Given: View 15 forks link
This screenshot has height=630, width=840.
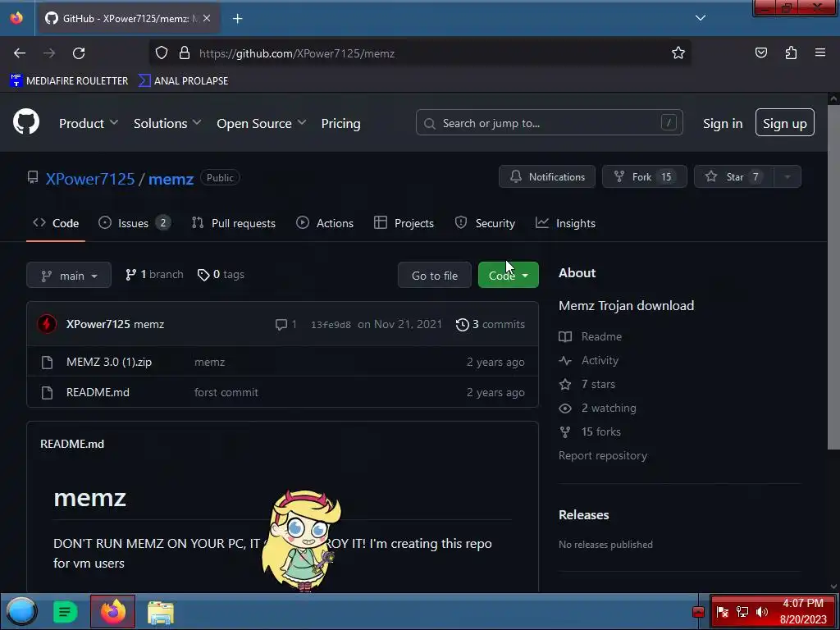Looking at the screenshot, I should (590, 431).
